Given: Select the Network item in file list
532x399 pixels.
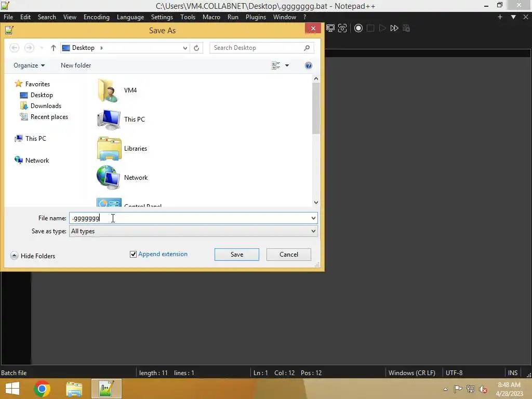Looking at the screenshot, I should point(122,178).
